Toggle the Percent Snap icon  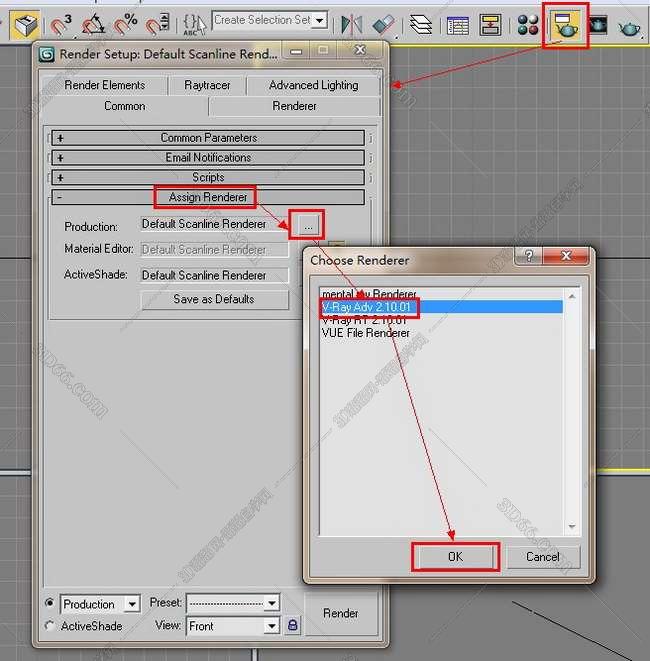(125, 24)
